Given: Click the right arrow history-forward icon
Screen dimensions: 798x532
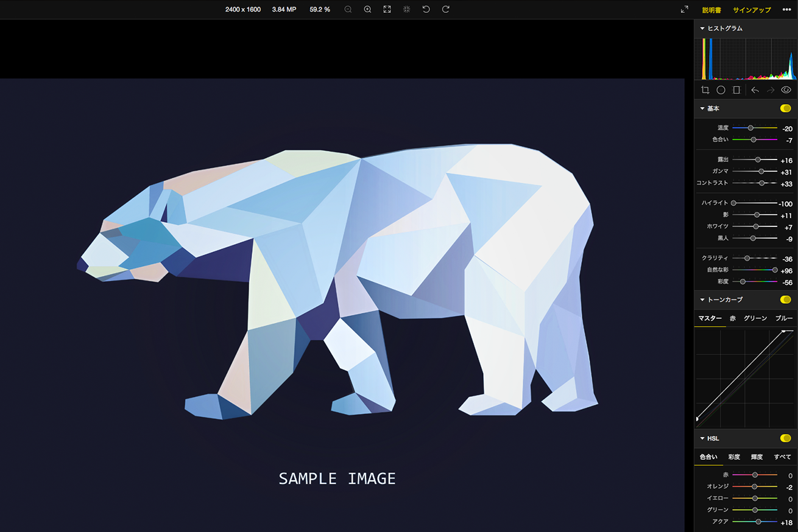Looking at the screenshot, I should coord(771,90).
